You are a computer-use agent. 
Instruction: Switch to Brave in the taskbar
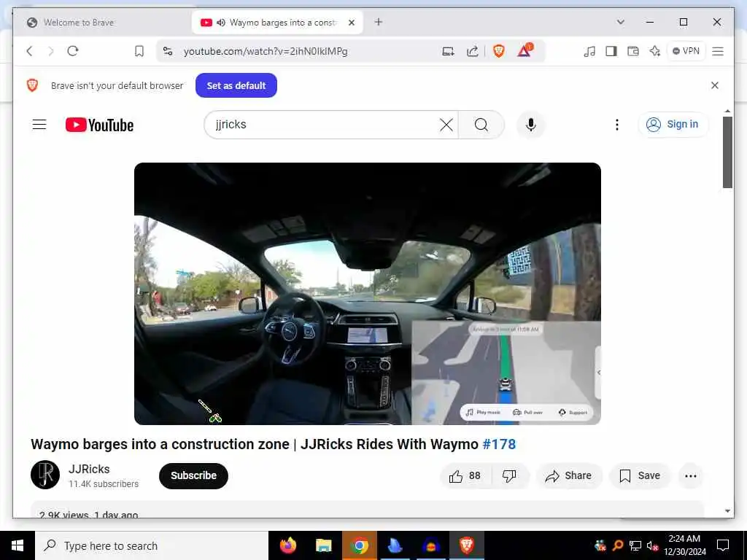466,545
